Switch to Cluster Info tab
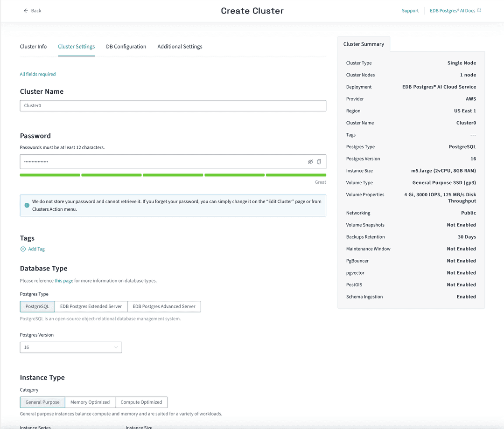 (x=33, y=47)
